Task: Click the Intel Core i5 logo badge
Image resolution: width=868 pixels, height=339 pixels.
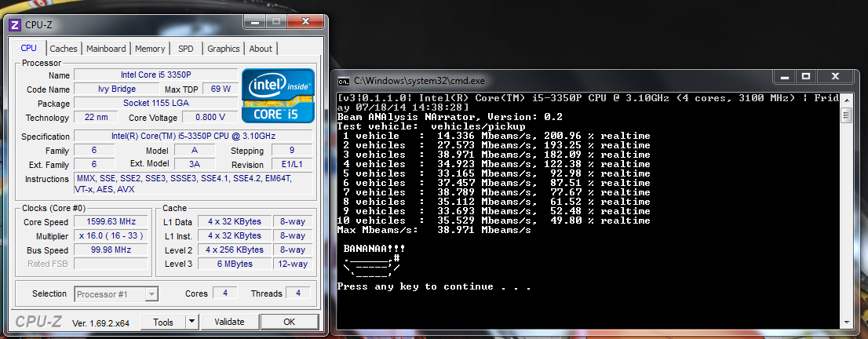Action: pos(278,95)
